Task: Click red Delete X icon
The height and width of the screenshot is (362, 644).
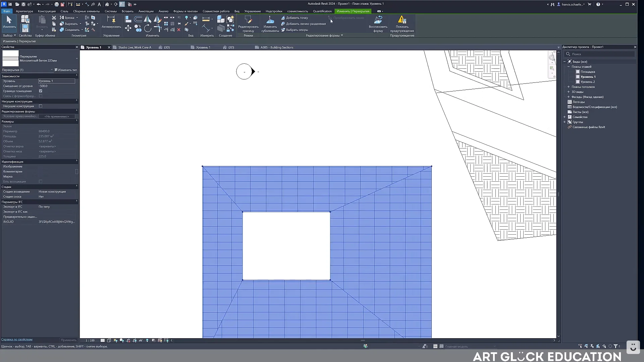Action: coord(179,30)
